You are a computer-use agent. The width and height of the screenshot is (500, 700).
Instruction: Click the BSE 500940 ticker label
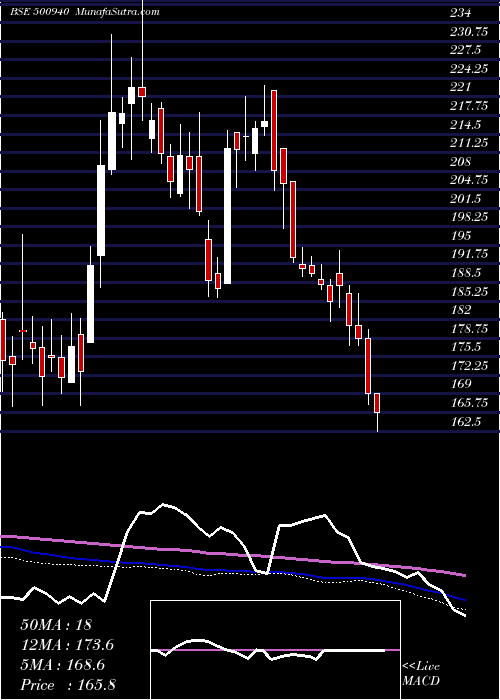[x=39, y=12]
